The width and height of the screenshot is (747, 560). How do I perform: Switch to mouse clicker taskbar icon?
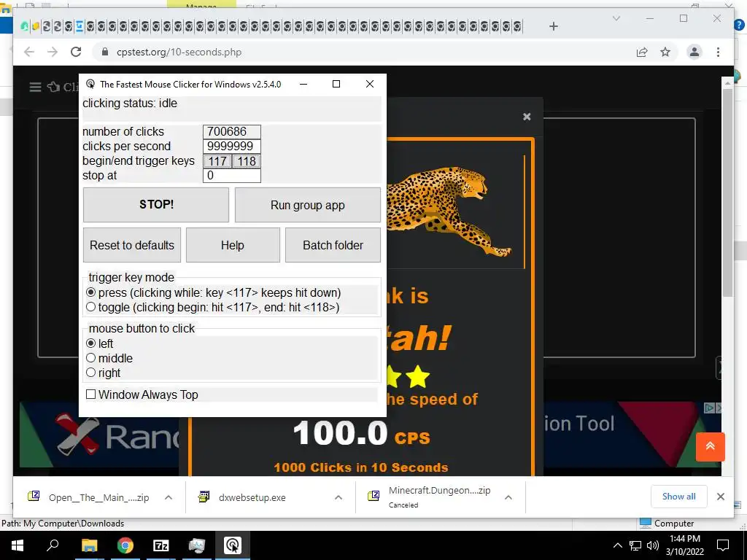(x=233, y=545)
